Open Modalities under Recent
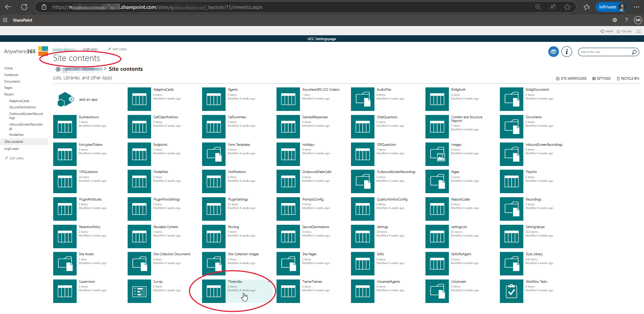 (17, 135)
